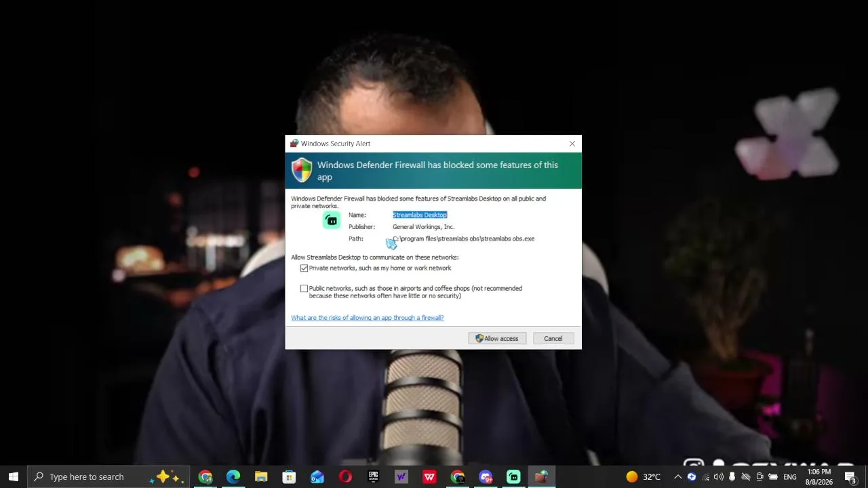
Task: Click the blue circular tray app icon
Action: coord(692,476)
